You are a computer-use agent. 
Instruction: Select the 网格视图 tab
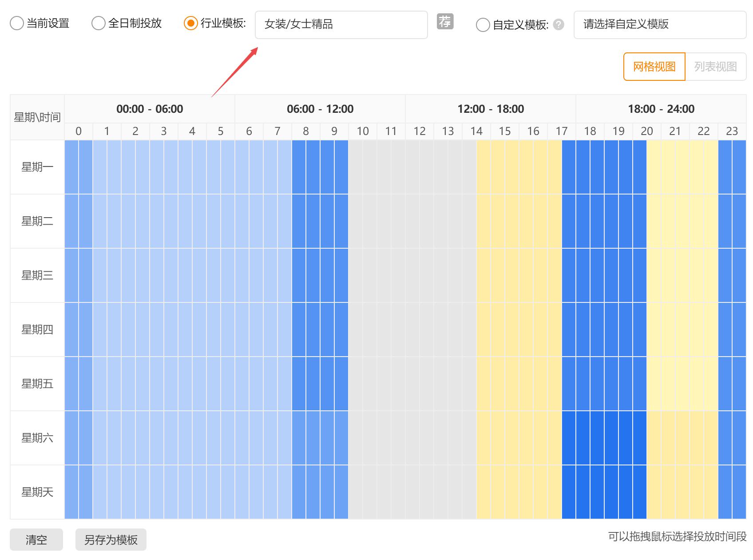pos(654,66)
